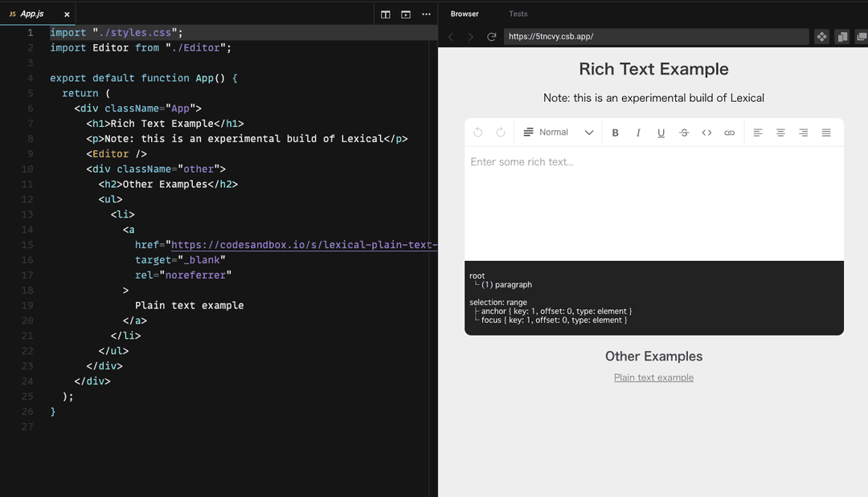Toggle underline formatting in the editor toolbar
This screenshot has width=868, height=497.
pos(661,132)
